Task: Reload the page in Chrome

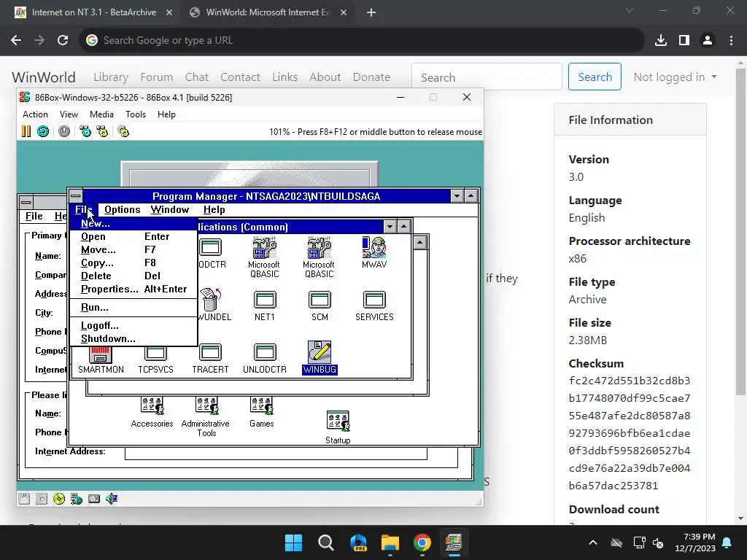Action: coord(63,41)
